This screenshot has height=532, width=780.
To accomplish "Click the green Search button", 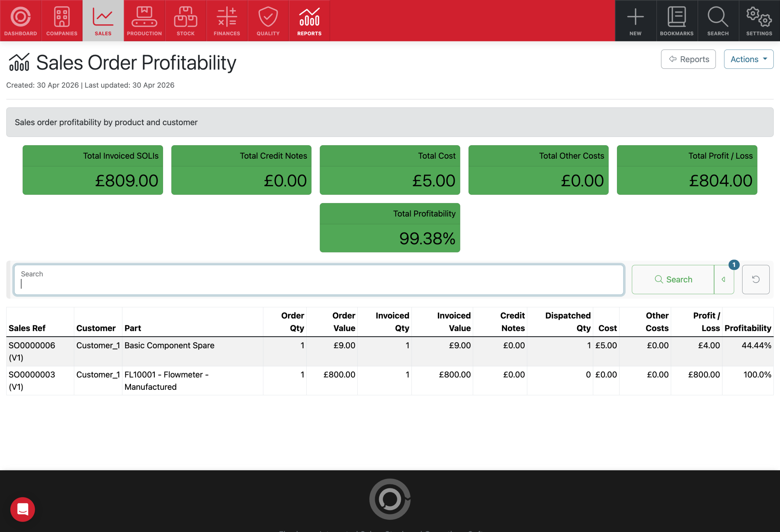I will point(673,280).
